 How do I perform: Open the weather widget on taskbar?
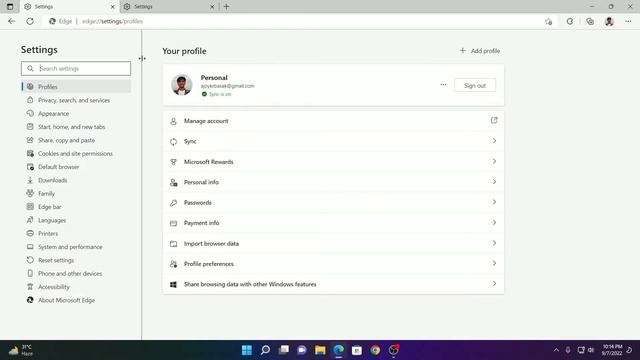21,350
